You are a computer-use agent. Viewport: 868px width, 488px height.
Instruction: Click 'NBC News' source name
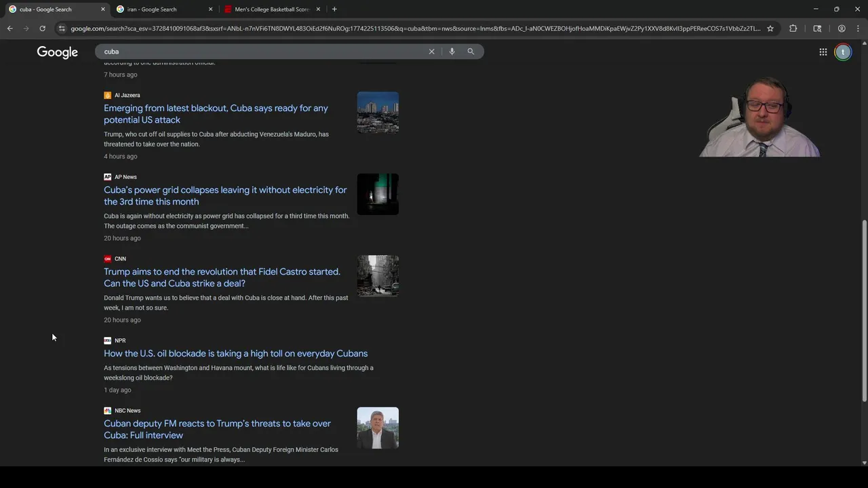pyautogui.click(x=127, y=411)
